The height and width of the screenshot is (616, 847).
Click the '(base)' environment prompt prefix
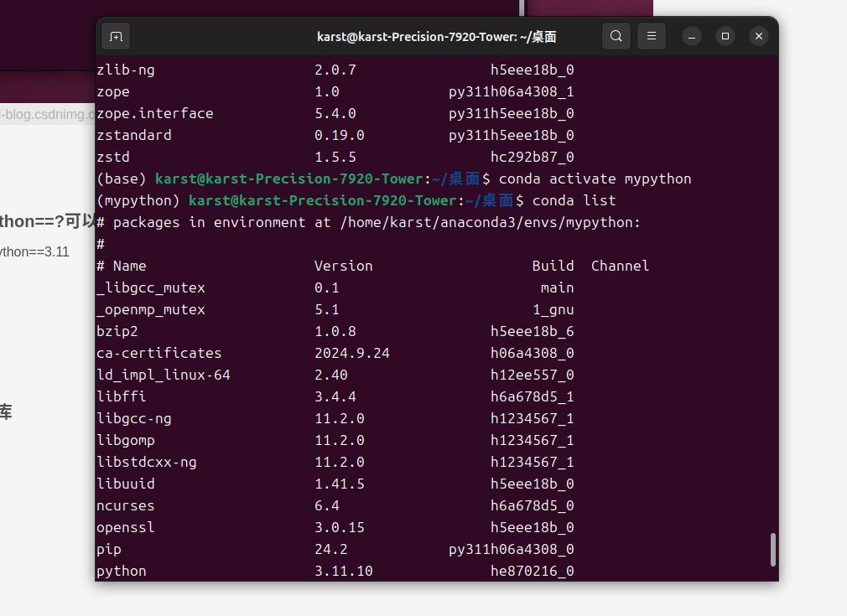121,179
